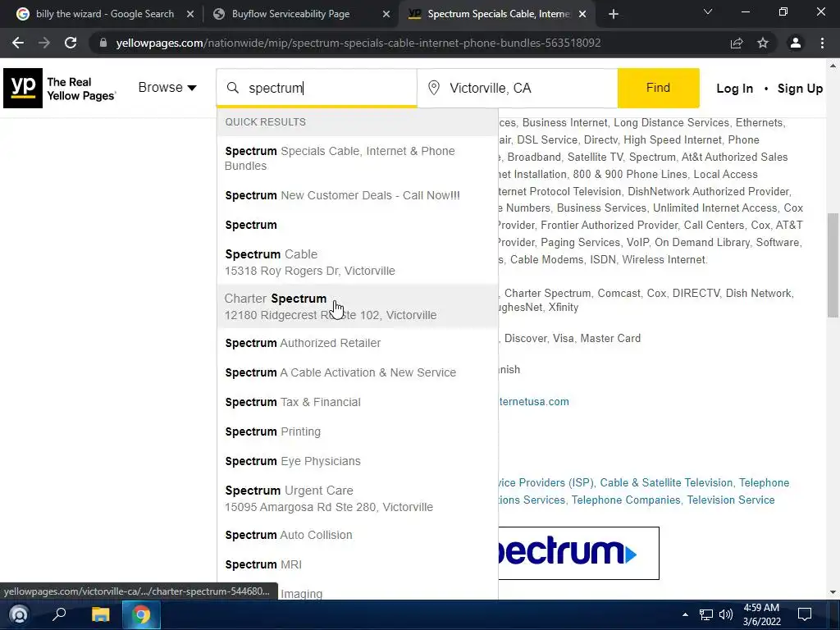This screenshot has width=840, height=630.
Task: Open Cable & Satellite Television category link
Action: 666,482
